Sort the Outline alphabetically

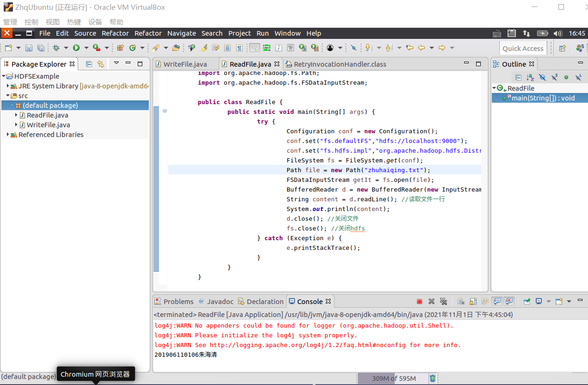tap(530, 77)
